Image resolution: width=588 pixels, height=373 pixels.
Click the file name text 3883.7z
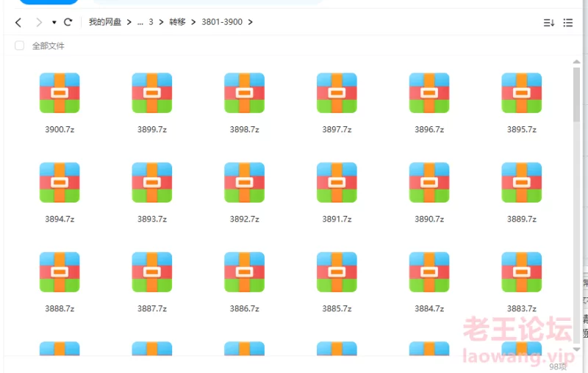click(x=522, y=308)
